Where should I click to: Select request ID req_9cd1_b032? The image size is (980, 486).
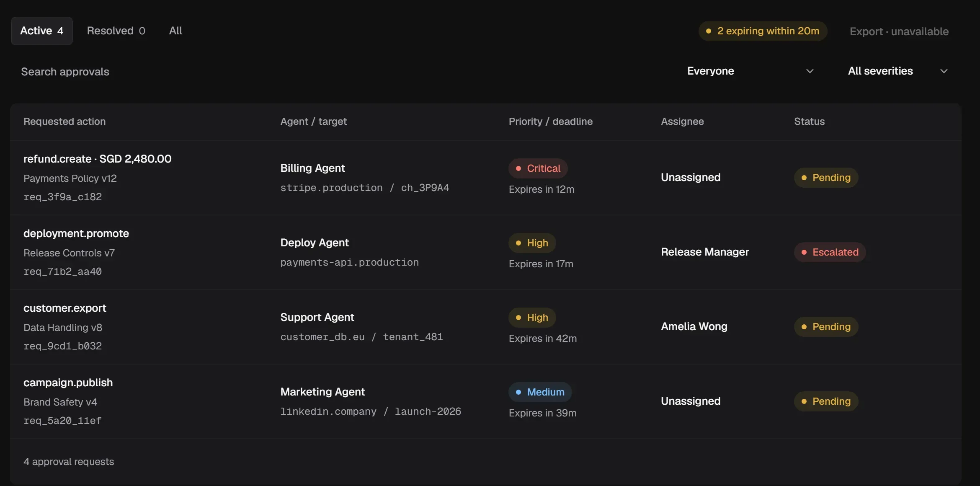(62, 346)
